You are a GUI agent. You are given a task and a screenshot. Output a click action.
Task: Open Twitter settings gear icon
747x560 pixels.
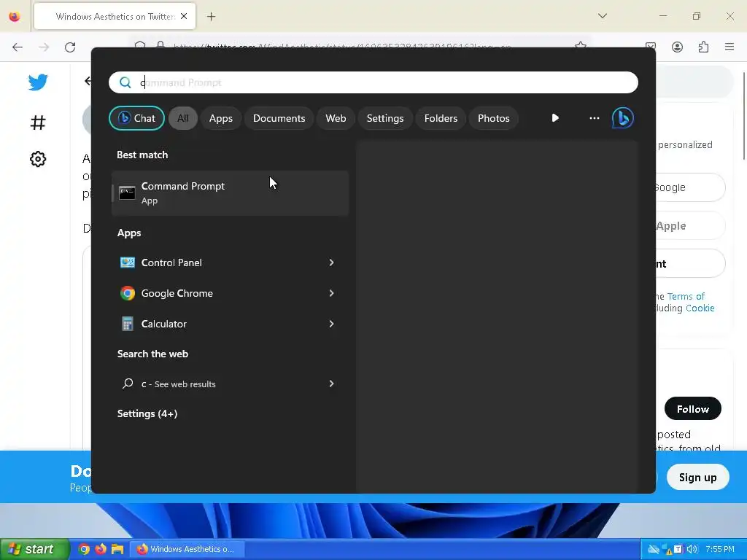tap(38, 159)
